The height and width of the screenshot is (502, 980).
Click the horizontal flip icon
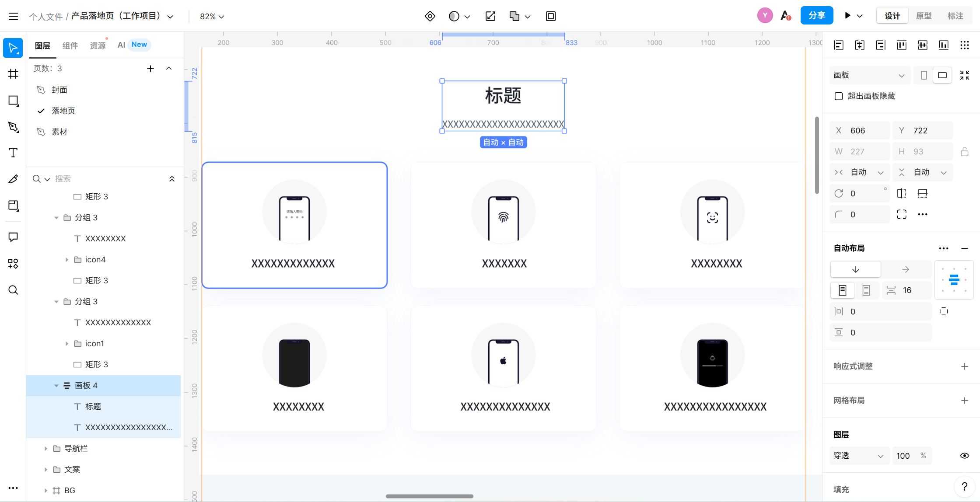click(902, 193)
